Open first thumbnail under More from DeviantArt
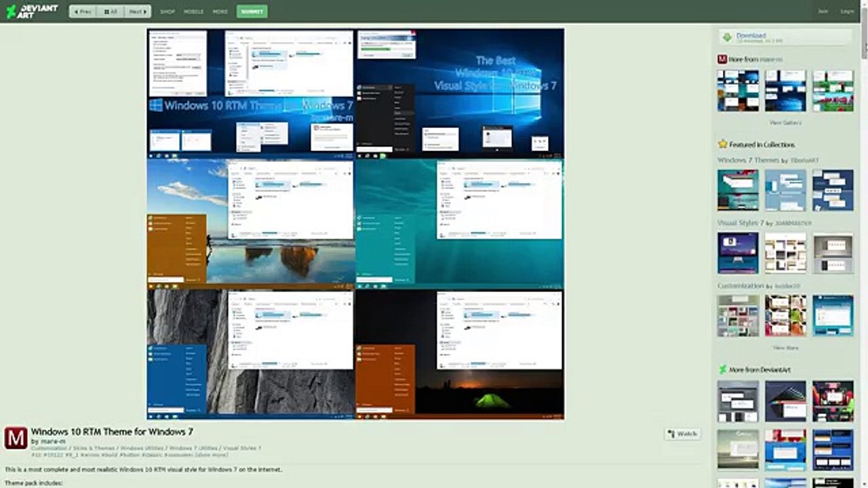 click(738, 401)
